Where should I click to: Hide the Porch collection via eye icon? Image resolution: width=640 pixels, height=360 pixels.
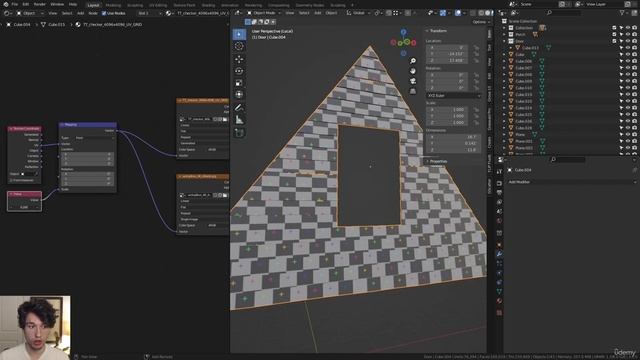click(628, 35)
